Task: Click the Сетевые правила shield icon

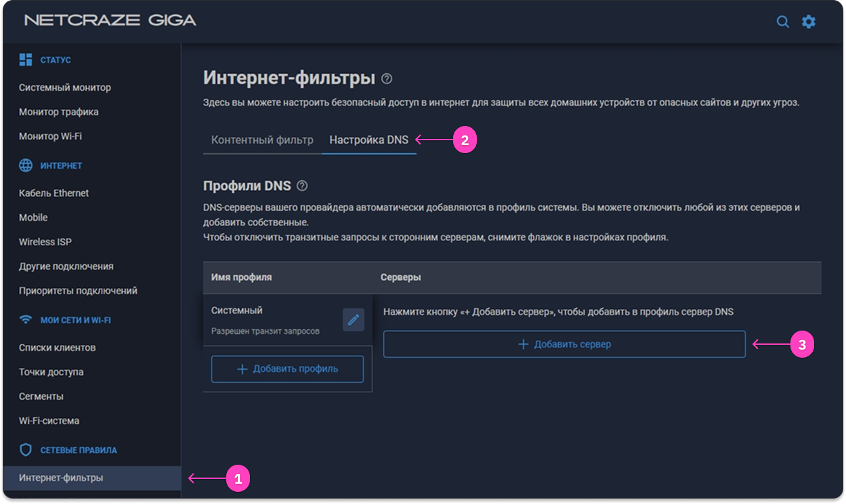Action: [x=26, y=450]
